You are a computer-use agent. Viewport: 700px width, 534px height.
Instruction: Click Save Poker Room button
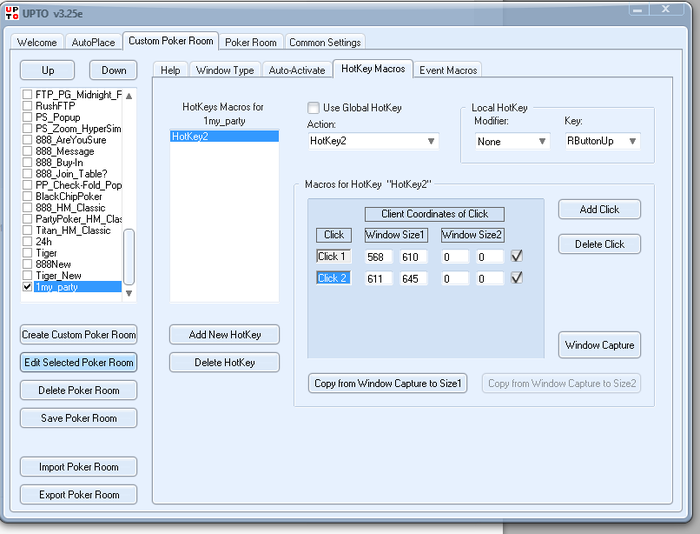pyautogui.click(x=78, y=418)
